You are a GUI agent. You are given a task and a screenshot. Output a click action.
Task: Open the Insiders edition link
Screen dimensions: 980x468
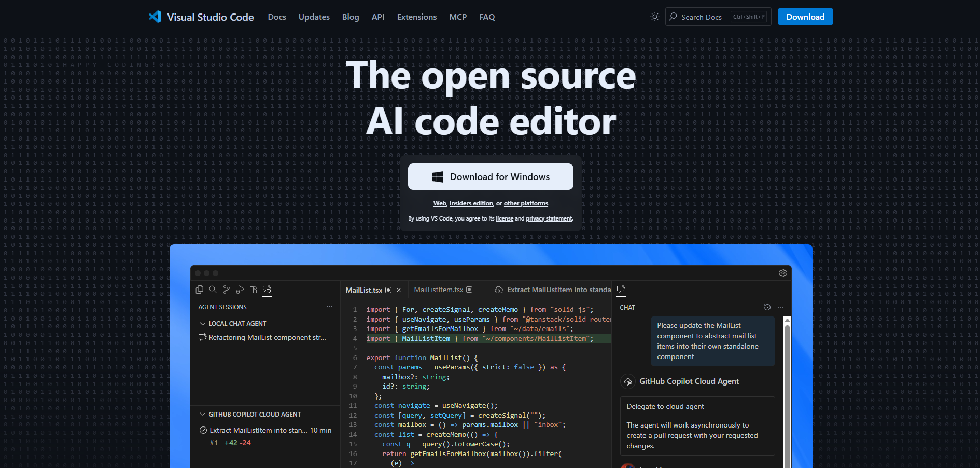point(471,203)
